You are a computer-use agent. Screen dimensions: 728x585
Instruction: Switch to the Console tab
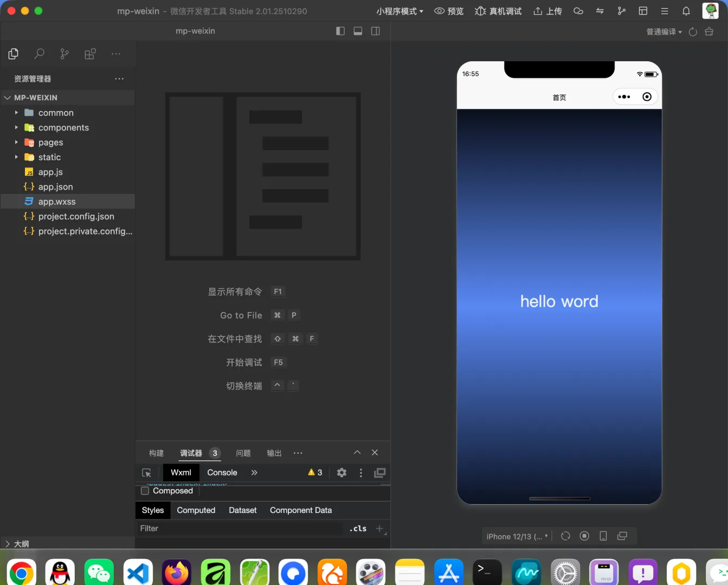point(222,472)
